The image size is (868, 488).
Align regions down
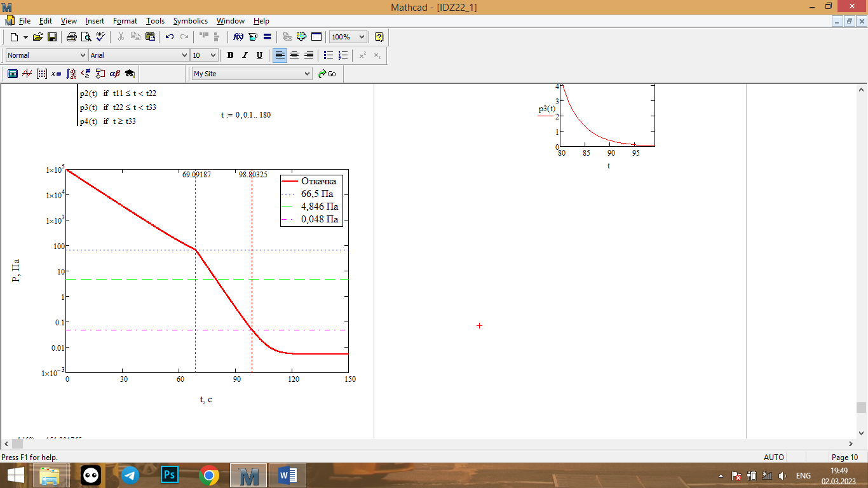[x=217, y=37]
